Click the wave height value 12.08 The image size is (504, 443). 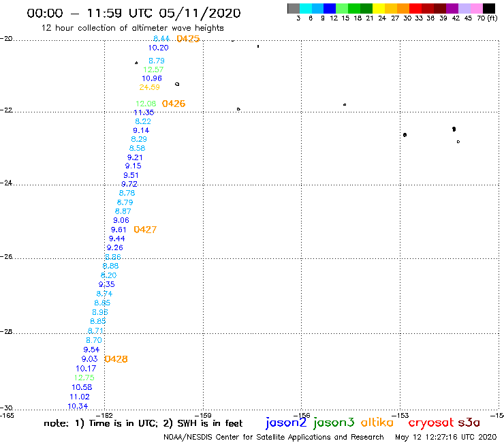146,104
